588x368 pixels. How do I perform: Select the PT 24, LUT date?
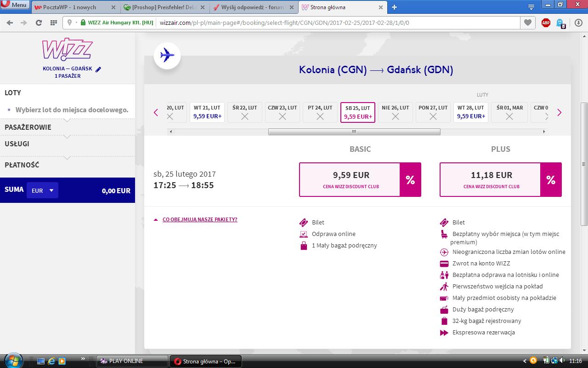(320, 112)
